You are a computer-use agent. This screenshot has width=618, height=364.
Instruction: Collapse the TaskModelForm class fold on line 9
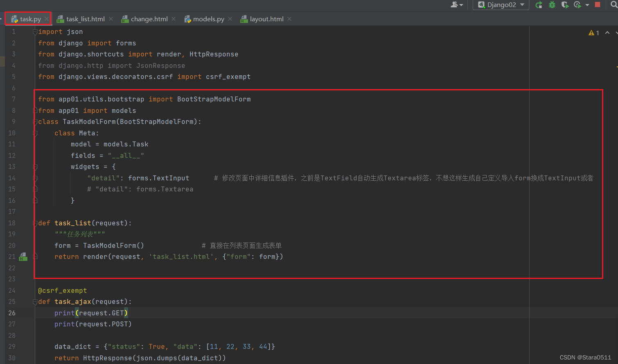35,122
